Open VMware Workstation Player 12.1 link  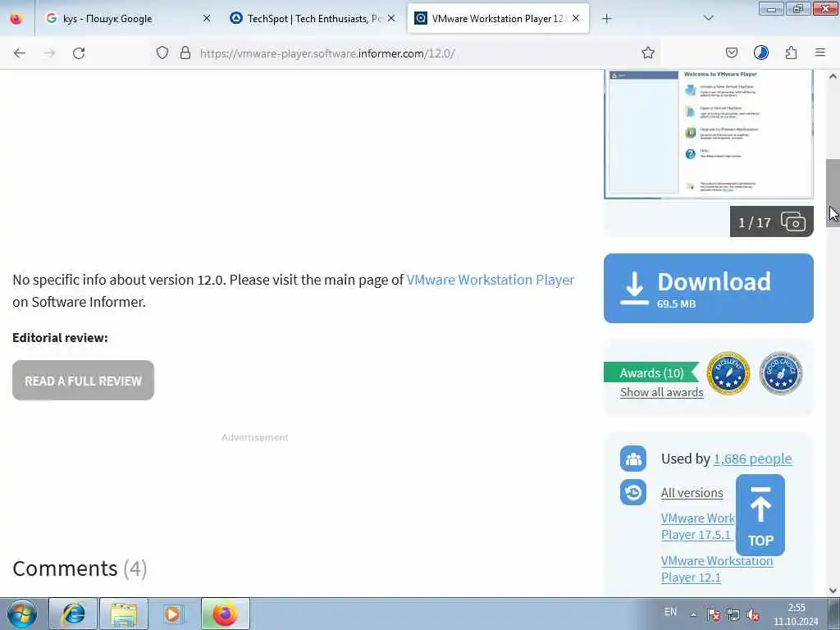click(717, 569)
